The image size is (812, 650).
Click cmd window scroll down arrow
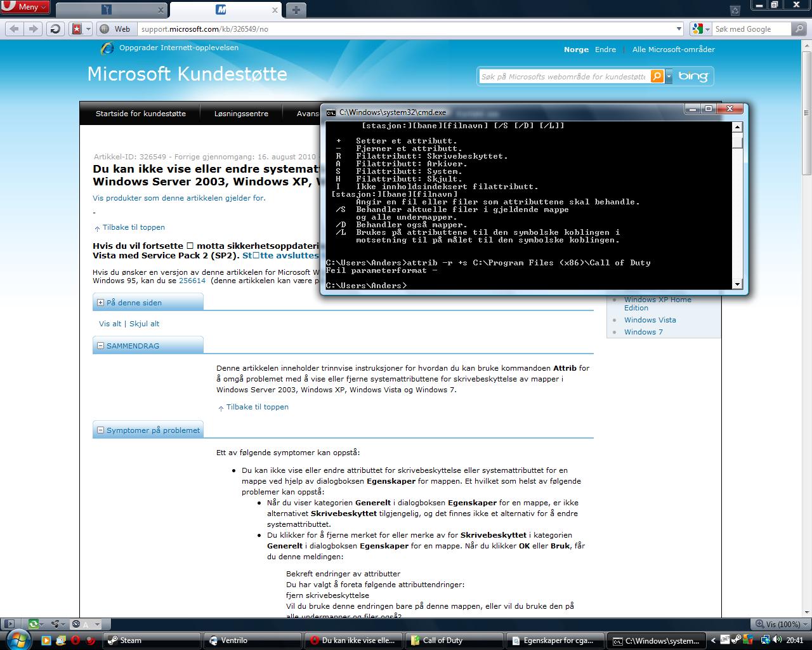click(x=737, y=284)
